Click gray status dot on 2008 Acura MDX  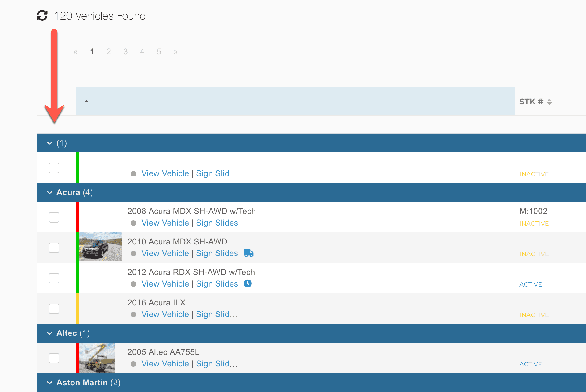(133, 223)
